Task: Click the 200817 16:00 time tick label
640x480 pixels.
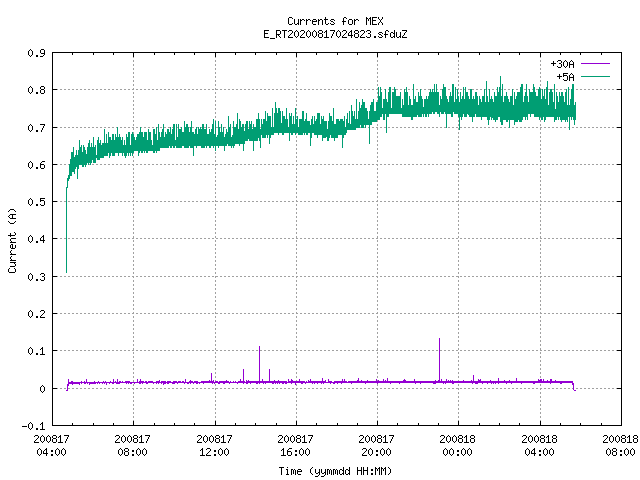Action: [x=296, y=445]
